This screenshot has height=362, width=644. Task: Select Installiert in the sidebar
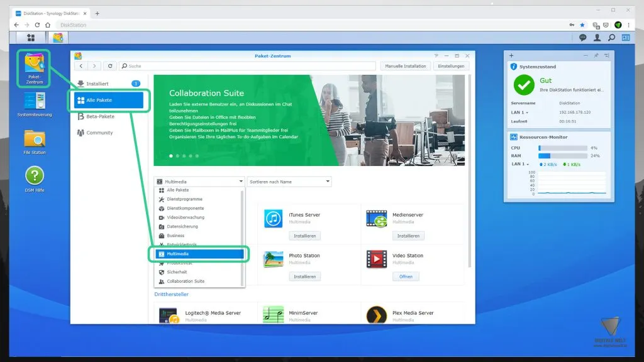click(x=108, y=84)
